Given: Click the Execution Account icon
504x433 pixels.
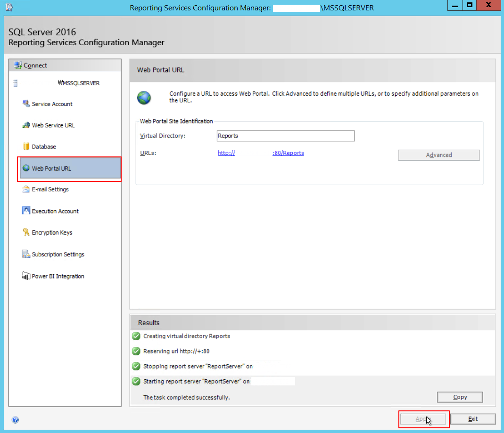Looking at the screenshot, I should click(26, 211).
